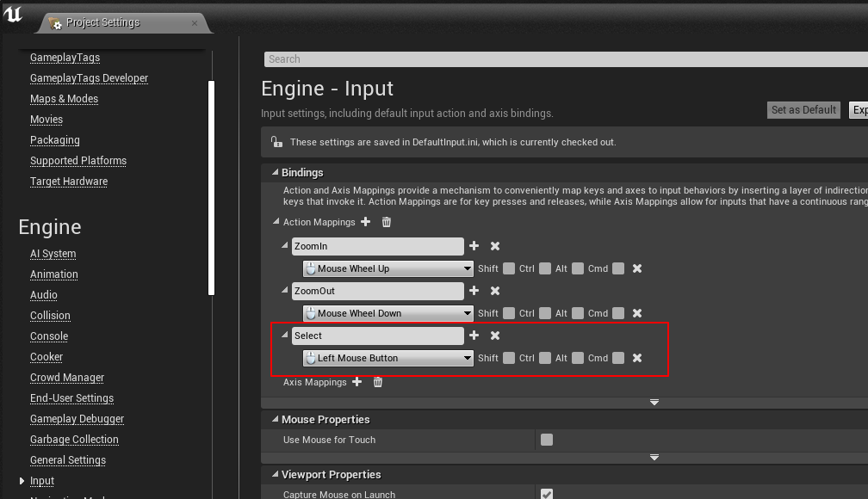The width and height of the screenshot is (868, 499).
Task: Enable Shift modifier for Mouse Wheel Down
Action: pyautogui.click(x=509, y=313)
